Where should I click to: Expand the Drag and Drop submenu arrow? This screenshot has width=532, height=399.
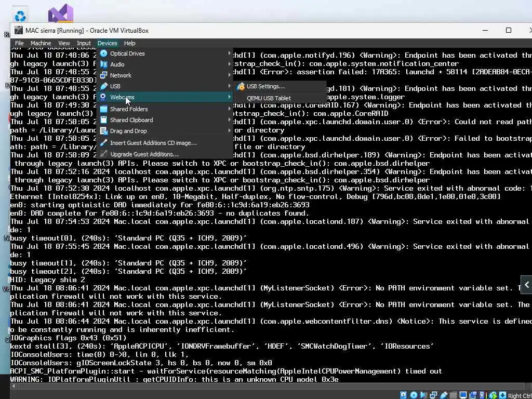(x=230, y=130)
